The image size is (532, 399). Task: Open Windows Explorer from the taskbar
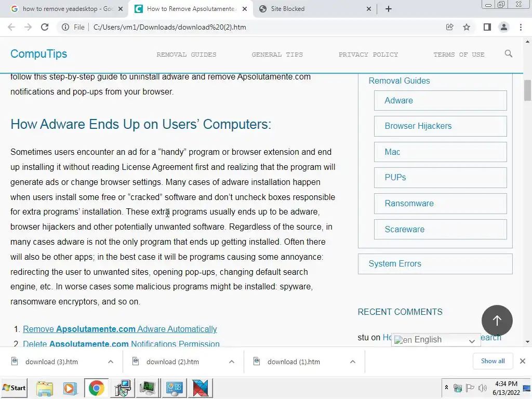45,388
